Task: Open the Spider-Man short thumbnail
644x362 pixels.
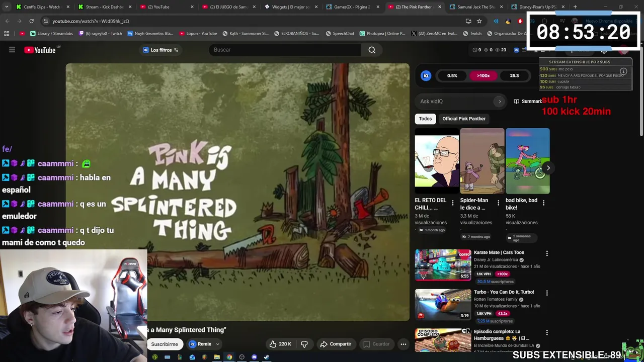Action: (x=482, y=161)
